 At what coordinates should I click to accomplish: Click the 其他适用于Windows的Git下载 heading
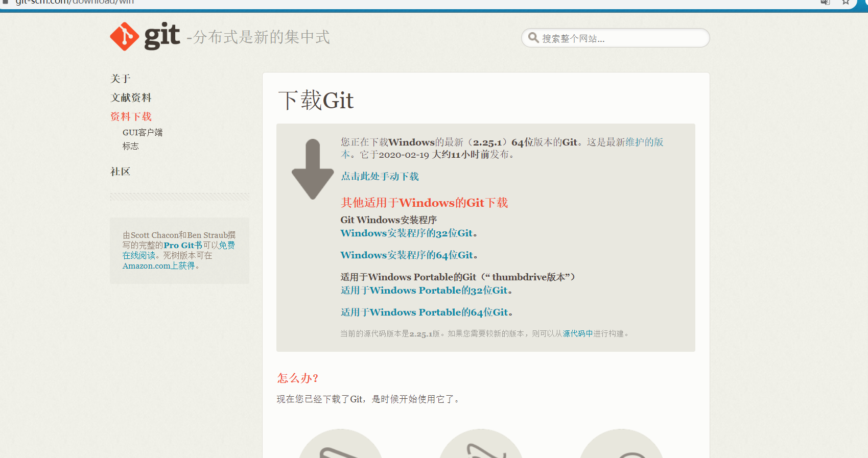(424, 203)
